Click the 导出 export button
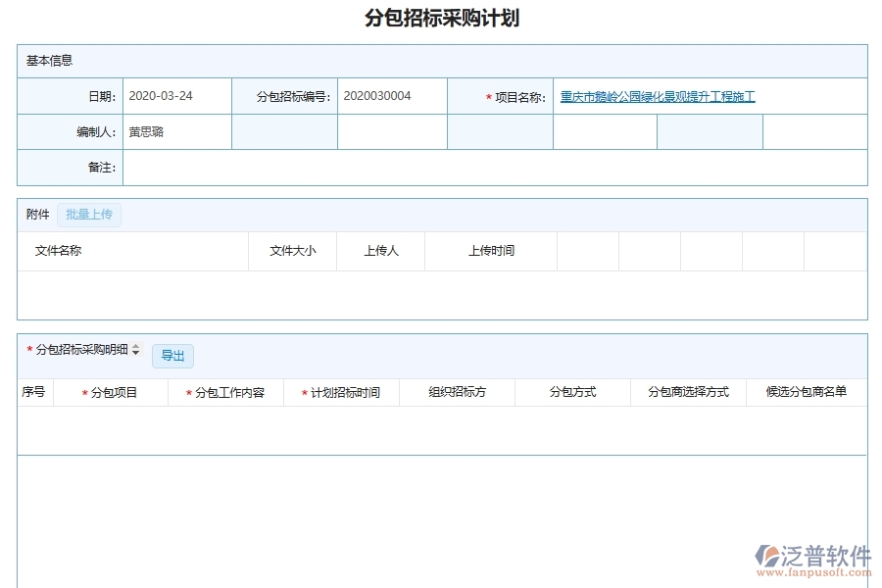Screen dimensions: 882x588 (172, 356)
